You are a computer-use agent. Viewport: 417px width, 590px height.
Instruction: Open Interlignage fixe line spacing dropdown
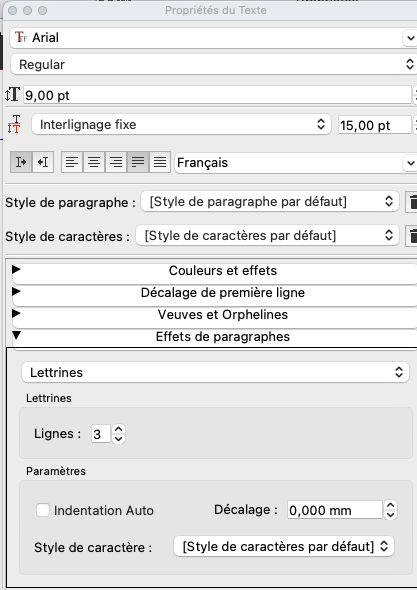pyautogui.click(x=181, y=125)
